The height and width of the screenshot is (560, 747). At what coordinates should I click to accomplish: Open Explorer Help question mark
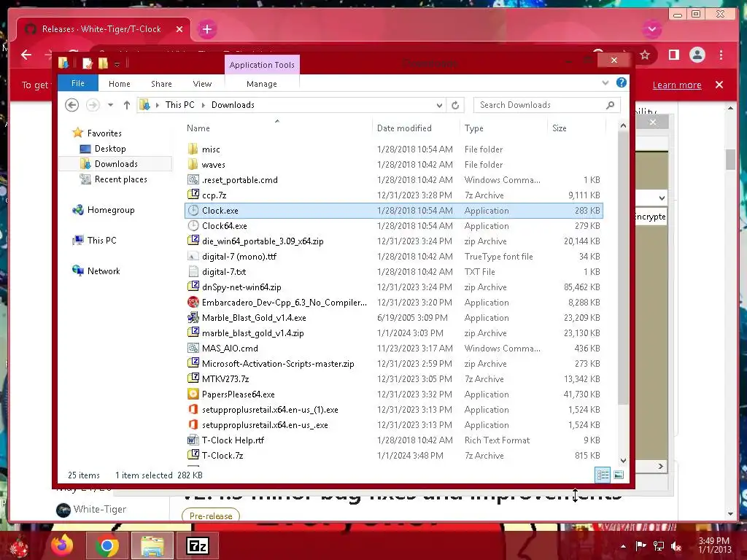pos(622,82)
